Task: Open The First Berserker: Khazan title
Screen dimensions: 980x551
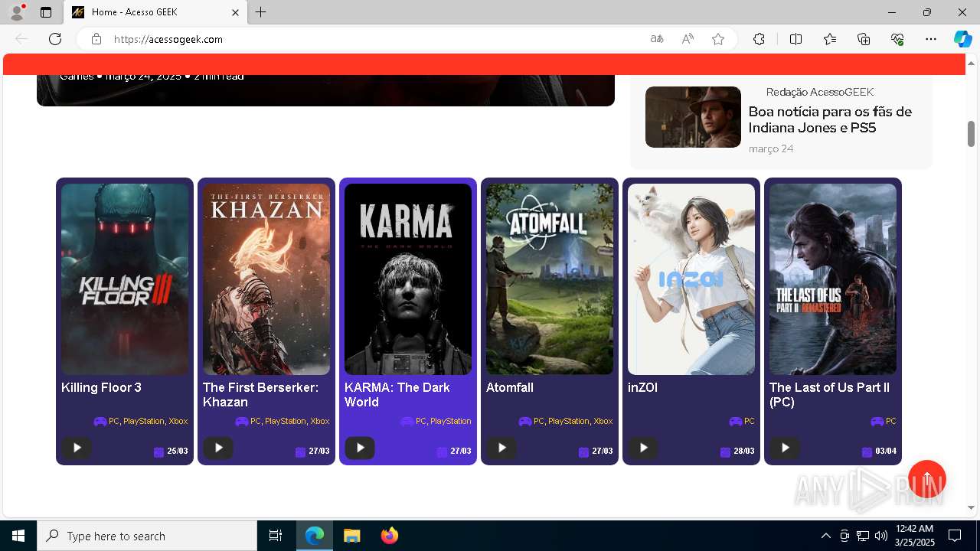Action: coord(260,395)
